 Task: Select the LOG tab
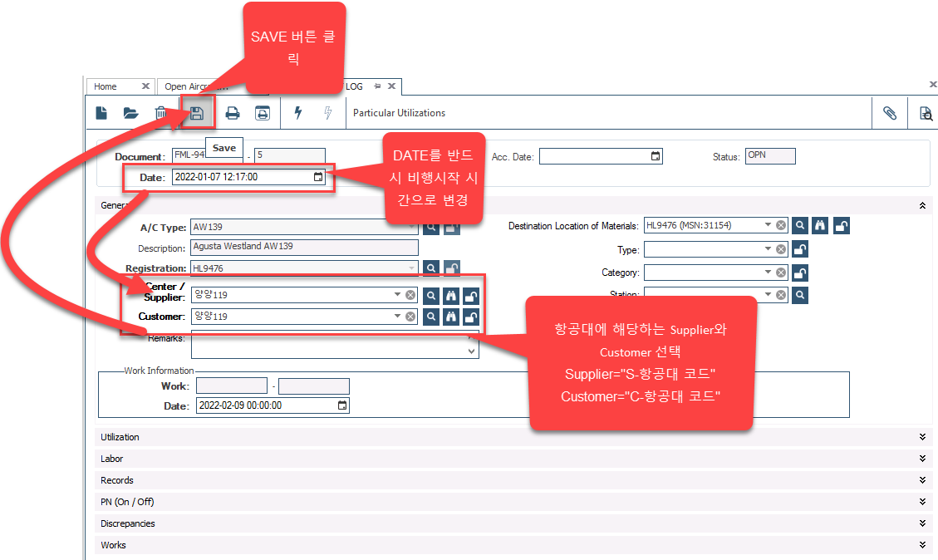[355, 86]
